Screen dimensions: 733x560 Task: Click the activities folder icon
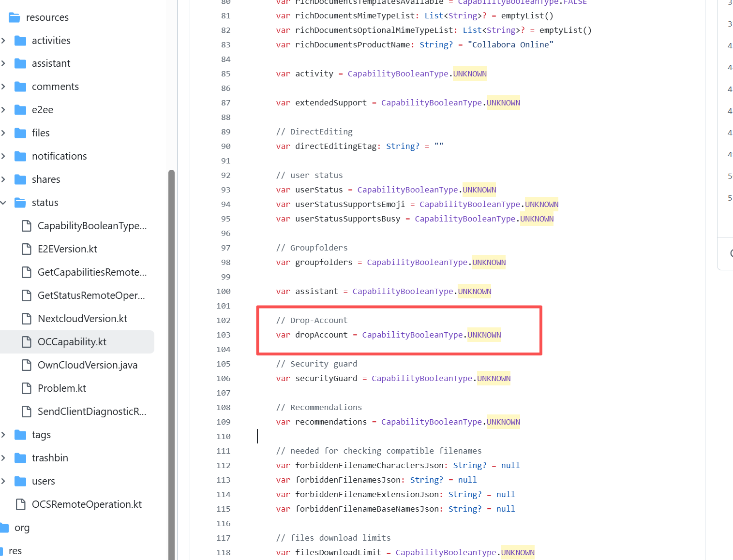pos(20,41)
